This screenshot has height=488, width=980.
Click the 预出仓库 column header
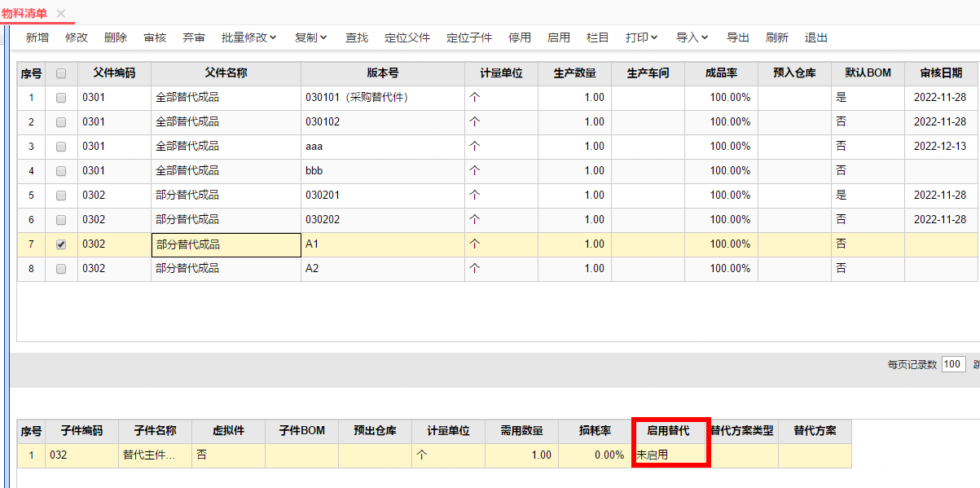pos(375,431)
